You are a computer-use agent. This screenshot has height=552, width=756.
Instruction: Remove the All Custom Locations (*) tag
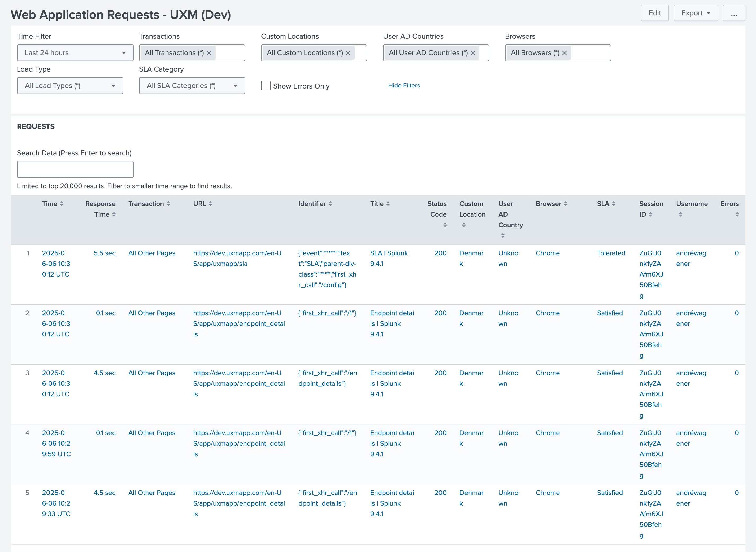click(348, 53)
